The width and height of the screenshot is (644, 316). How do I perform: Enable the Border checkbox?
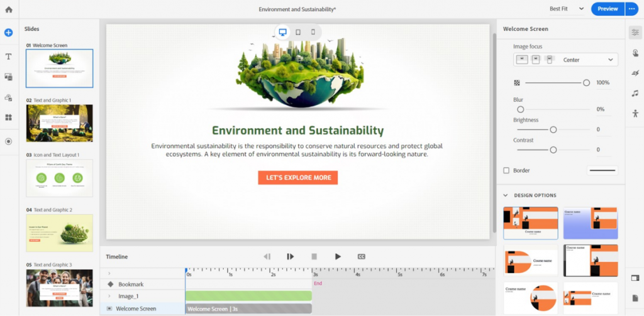coord(506,170)
